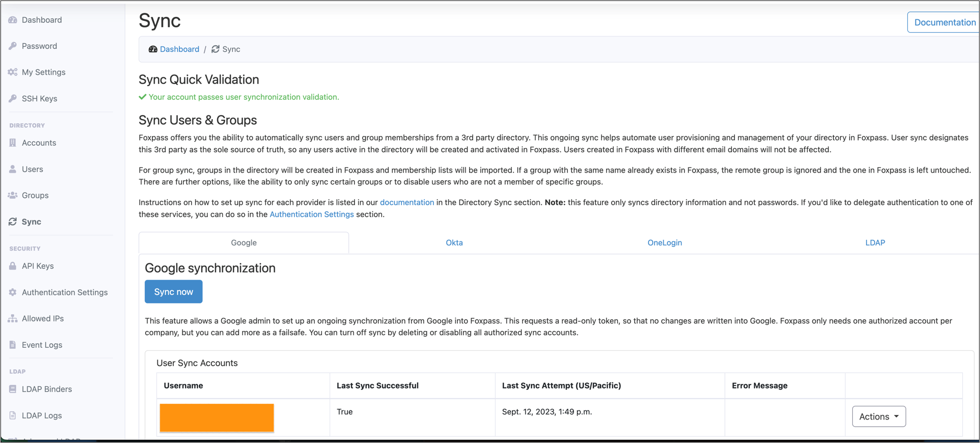Click the Dashboard gauge icon in sidebar
The width and height of the screenshot is (980, 443).
[13, 20]
